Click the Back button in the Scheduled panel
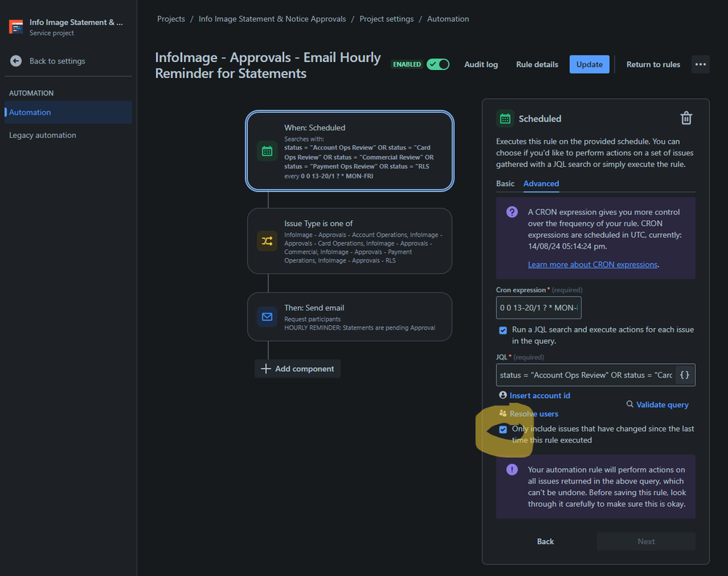The image size is (728, 576). [546, 541]
